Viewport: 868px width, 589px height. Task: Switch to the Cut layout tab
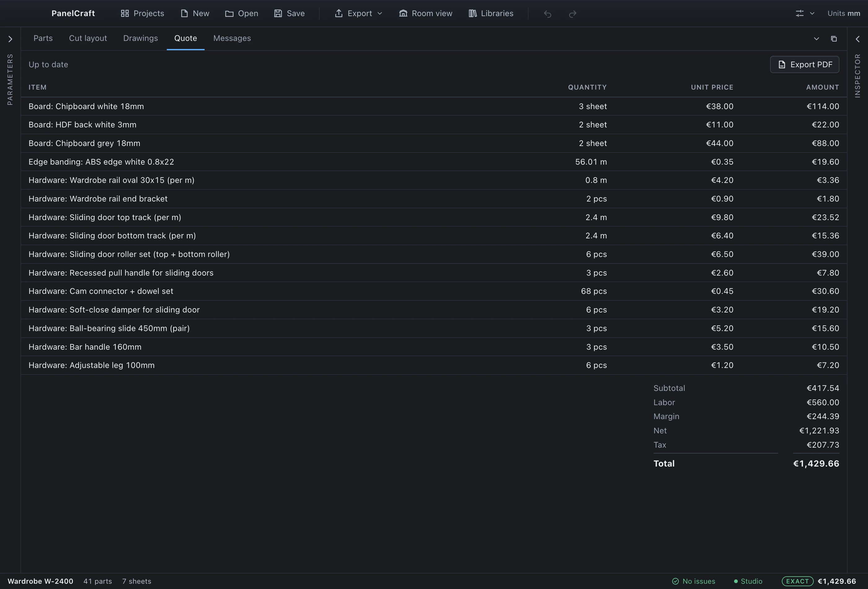point(88,38)
